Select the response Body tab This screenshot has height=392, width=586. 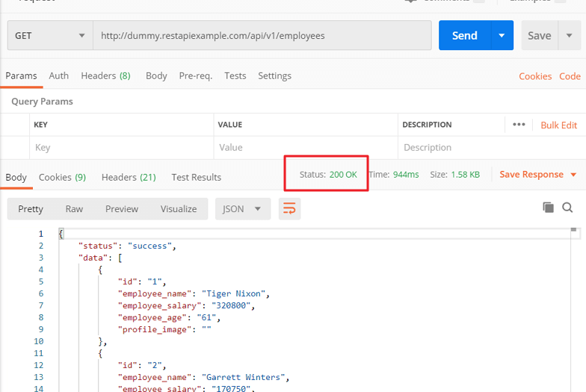[16, 178]
